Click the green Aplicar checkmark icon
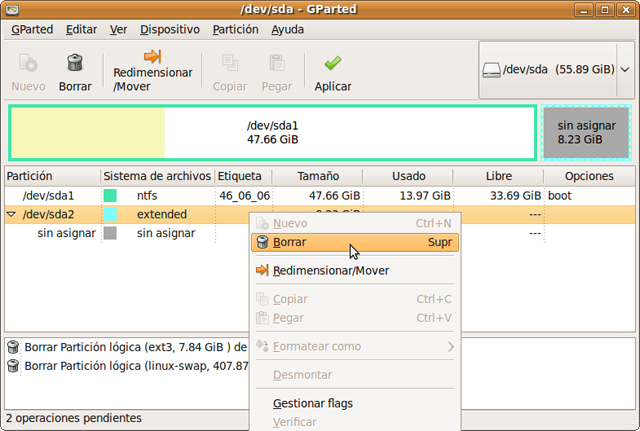Viewport: 640px width, 431px height. pos(332,63)
